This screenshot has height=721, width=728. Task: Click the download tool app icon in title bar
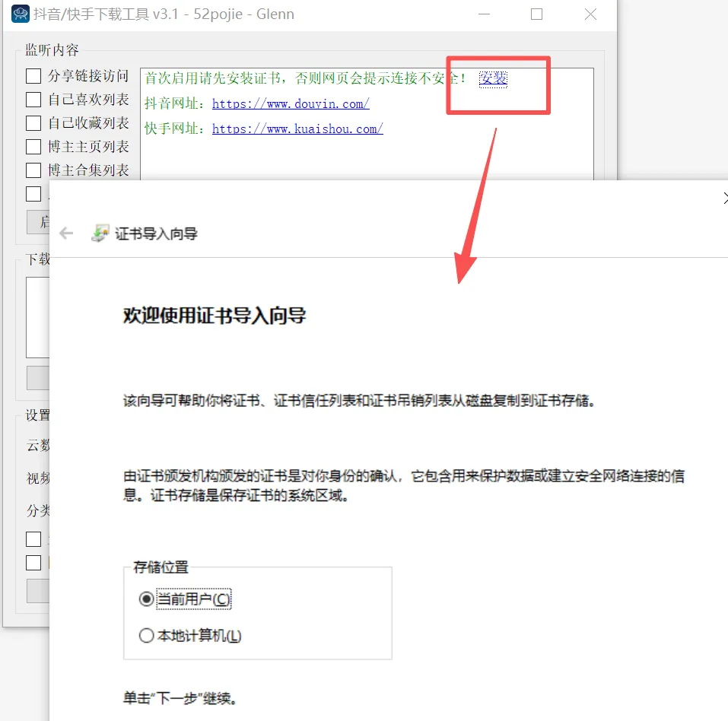pos(20,14)
